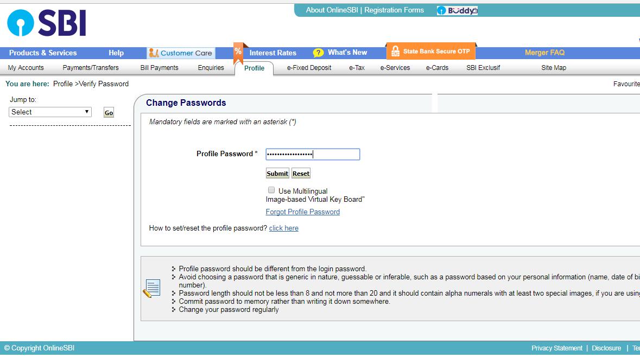
Task: Open the Buddy app icon link
Action: coord(457,11)
